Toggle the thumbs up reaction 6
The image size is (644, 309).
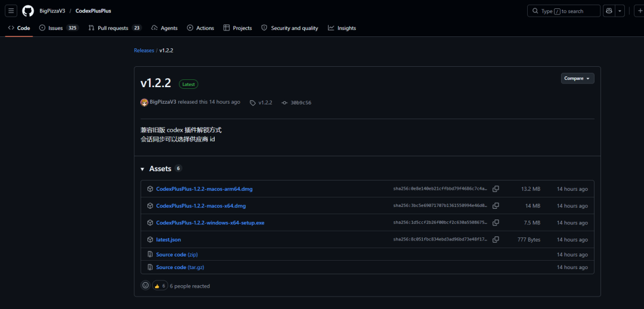pos(160,286)
